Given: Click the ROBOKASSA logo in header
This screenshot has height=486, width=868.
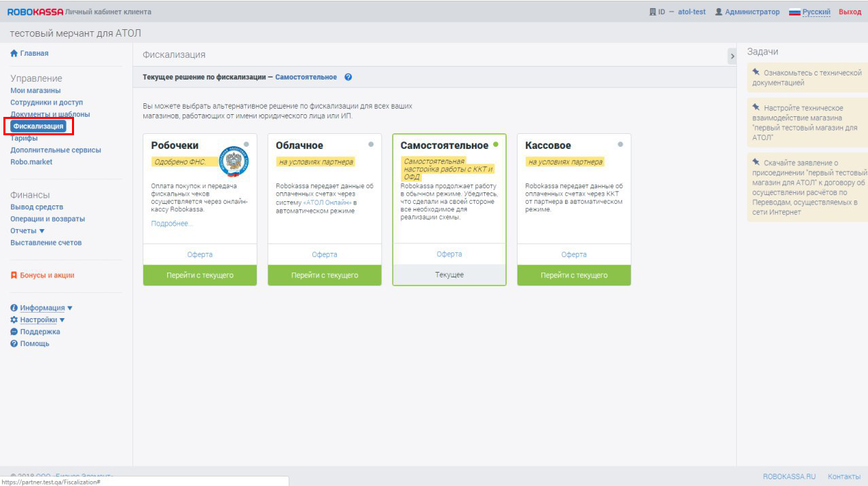Looking at the screenshot, I should (x=35, y=12).
